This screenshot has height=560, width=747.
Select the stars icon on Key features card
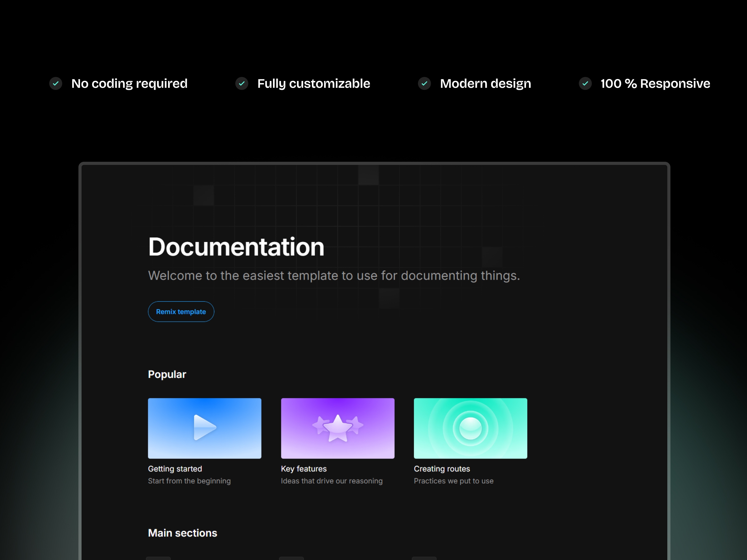337,427
